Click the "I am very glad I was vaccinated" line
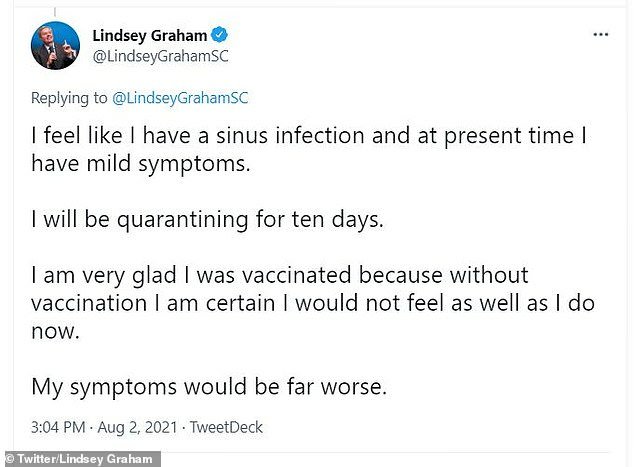The width and height of the screenshot is (634, 467). click(280, 275)
